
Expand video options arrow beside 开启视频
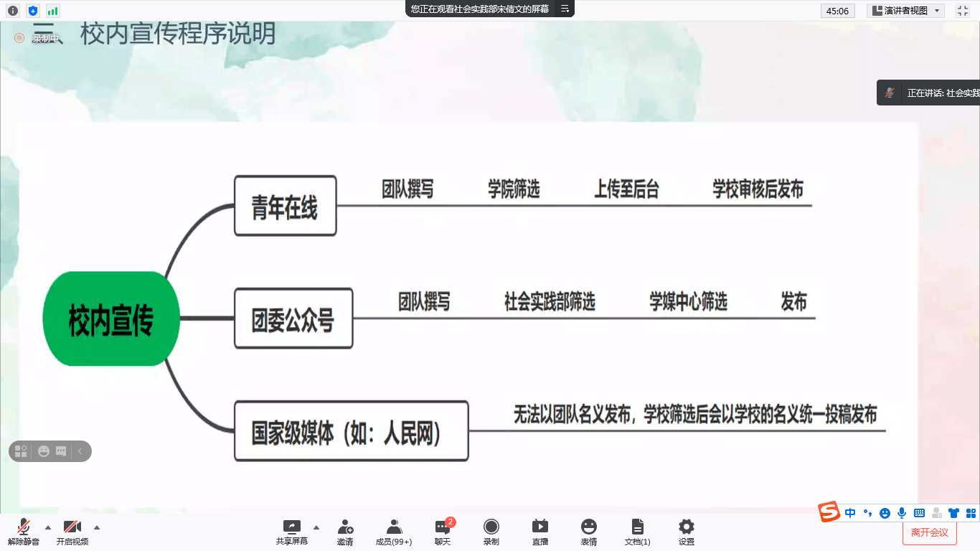[x=97, y=527]
